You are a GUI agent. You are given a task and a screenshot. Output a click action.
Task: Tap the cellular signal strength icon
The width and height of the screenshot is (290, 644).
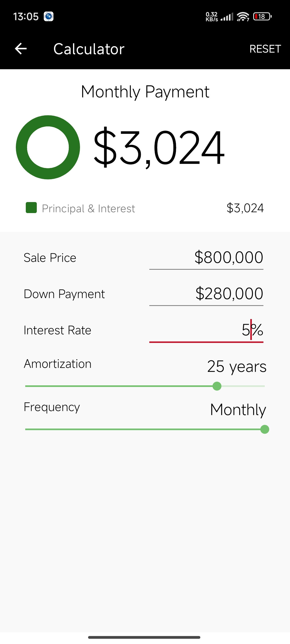coord(227,17)
